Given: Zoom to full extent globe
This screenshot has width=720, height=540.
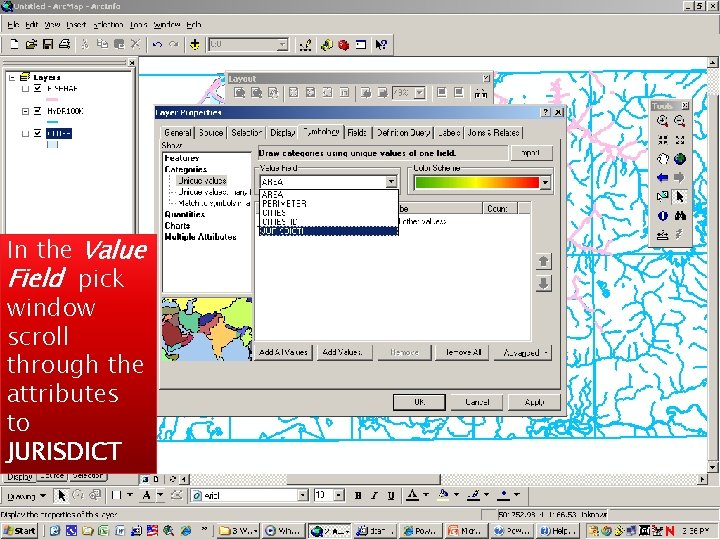Looking at the screenshot, I should click(680, 159).
